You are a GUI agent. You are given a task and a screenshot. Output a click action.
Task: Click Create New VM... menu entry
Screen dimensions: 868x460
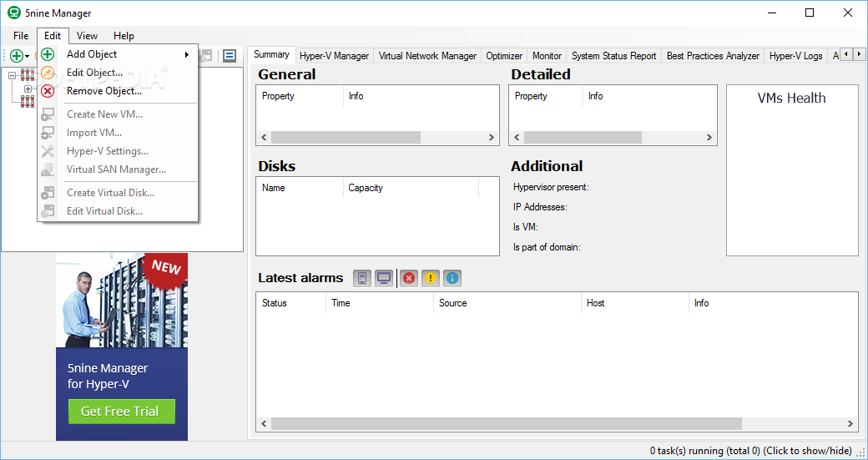(118, 114)
